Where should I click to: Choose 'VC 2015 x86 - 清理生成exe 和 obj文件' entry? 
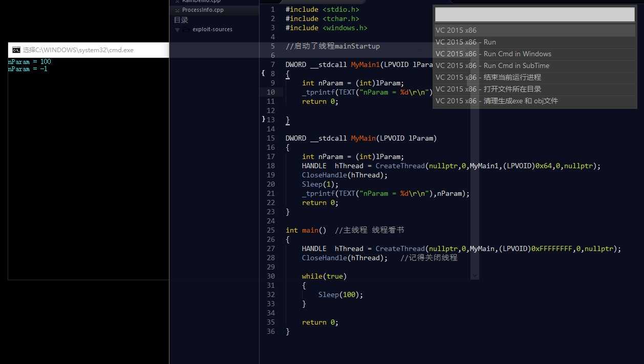[535, 101]
